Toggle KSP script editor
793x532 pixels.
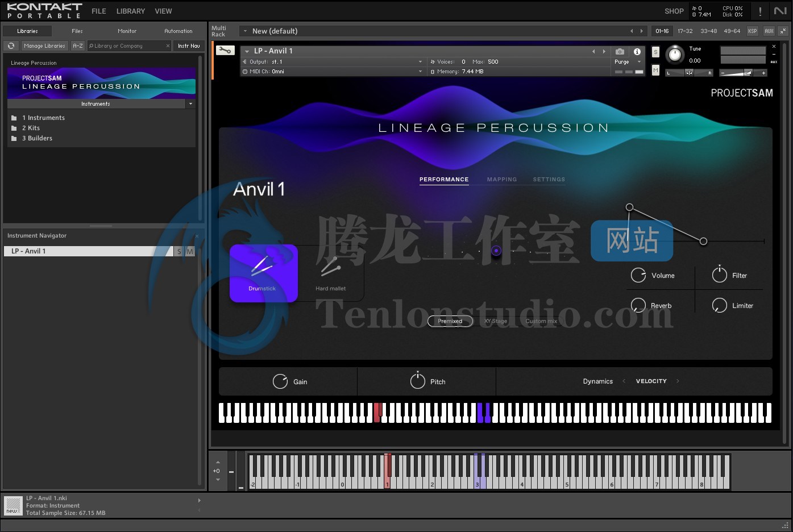(752, 31)
